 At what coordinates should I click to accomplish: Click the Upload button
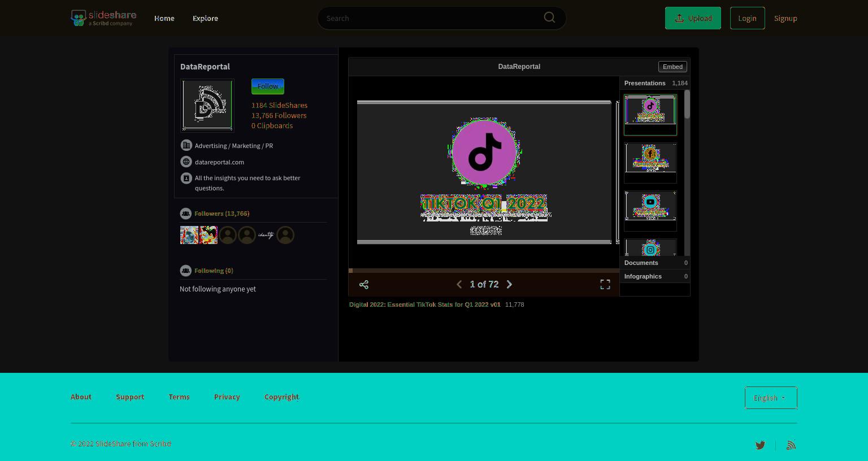click(x=693, y=18)
